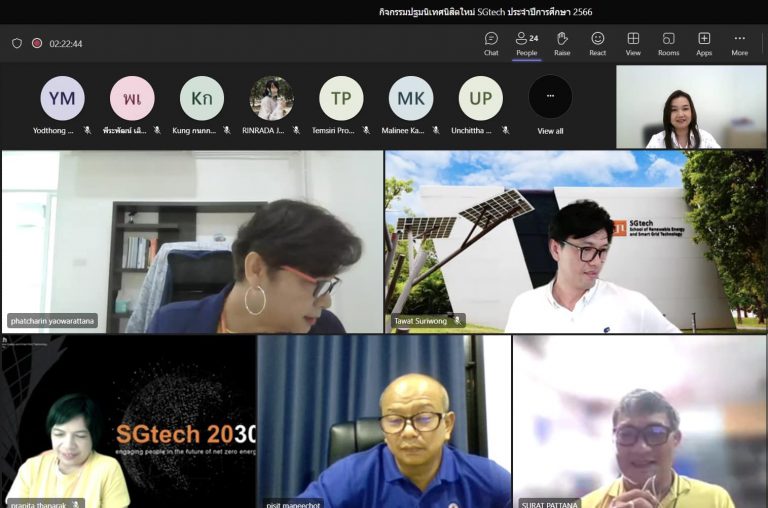Raise your hand in the meeting
768x508 pixels.
[x=562, y=44]
